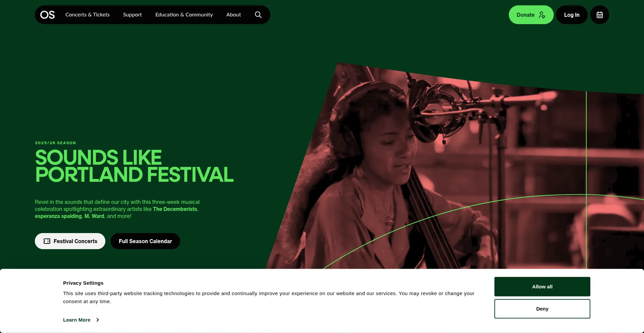This screenshot has width=644, height=333.
Task: Open the search magnifier icon
Action: coord(258,15)
